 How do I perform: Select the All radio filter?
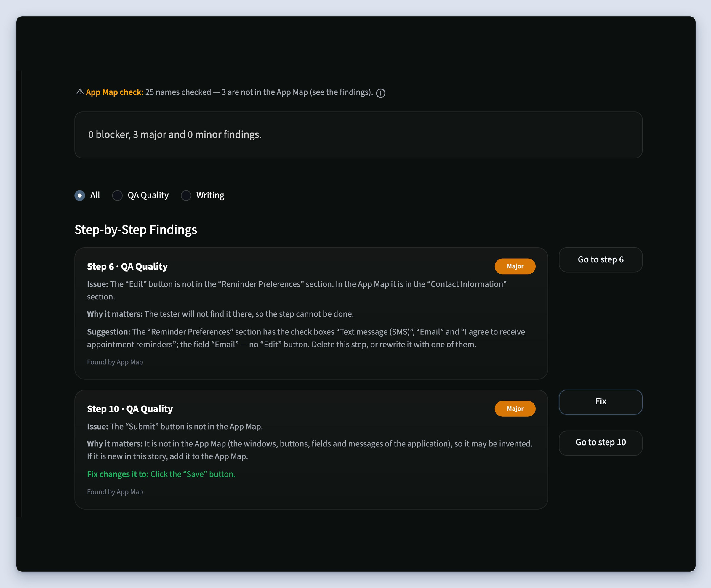pos(80,195)
